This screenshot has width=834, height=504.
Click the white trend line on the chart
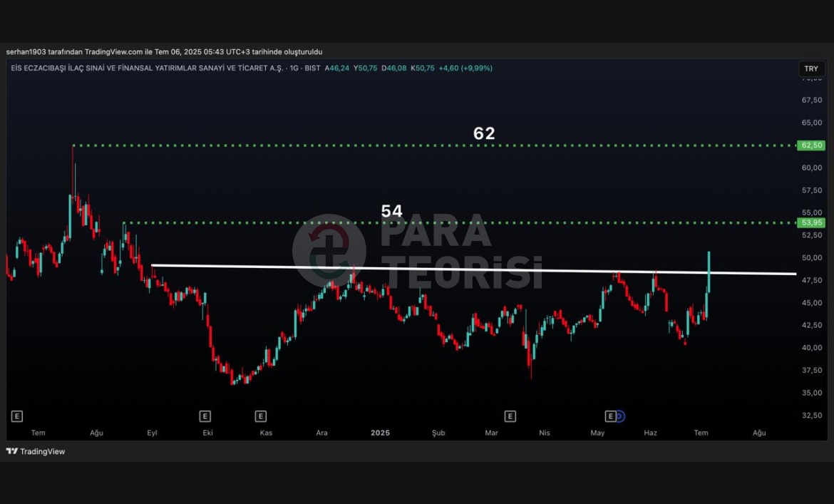point(473,269)
